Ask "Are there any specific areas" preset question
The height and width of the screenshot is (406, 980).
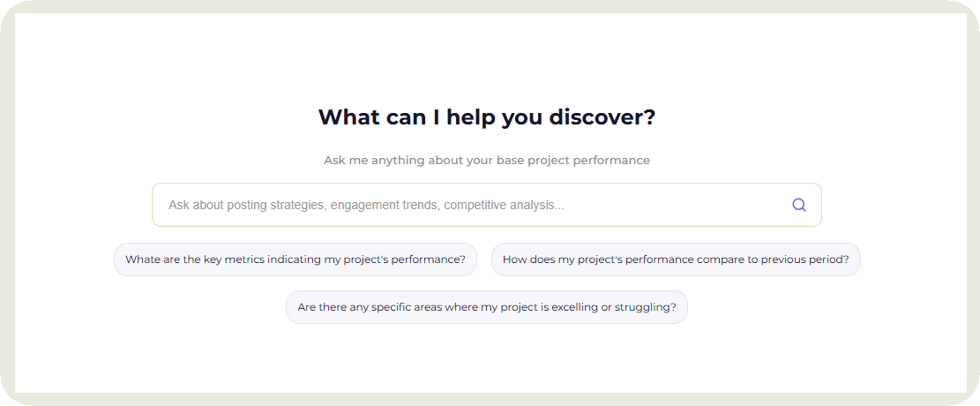(487, 307)
